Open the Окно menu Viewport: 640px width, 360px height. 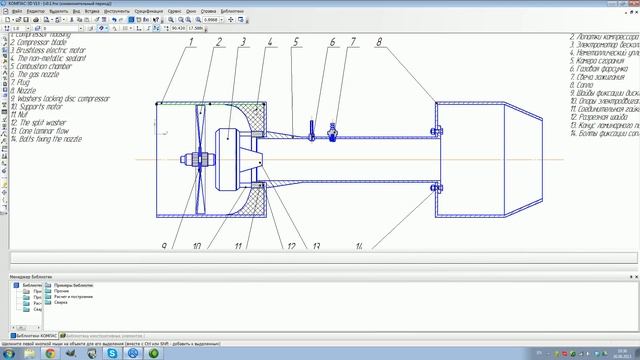pos(191,11)
